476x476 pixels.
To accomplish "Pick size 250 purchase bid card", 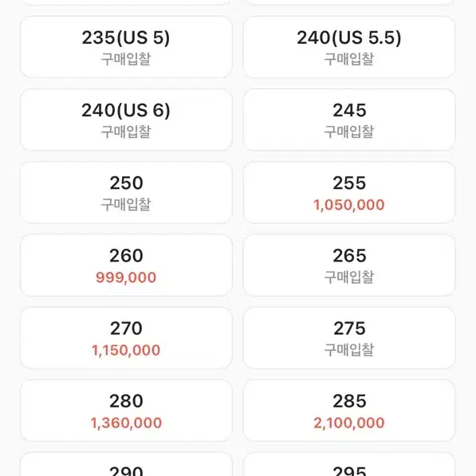I will pos(126,192).
